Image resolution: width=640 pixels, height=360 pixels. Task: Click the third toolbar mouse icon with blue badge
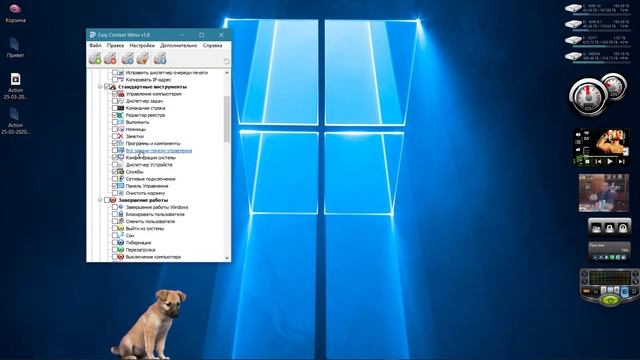coord(127,58)
